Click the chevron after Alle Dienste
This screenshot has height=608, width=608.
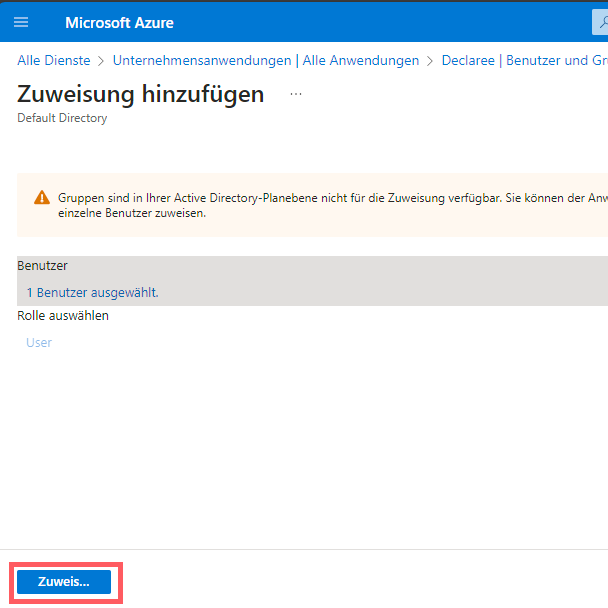[101, 61]
